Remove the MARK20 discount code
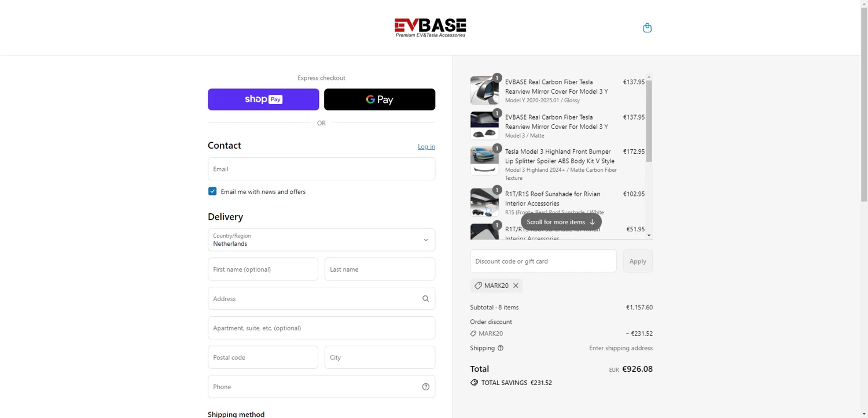The image size is (868, 418). point(516,286)
